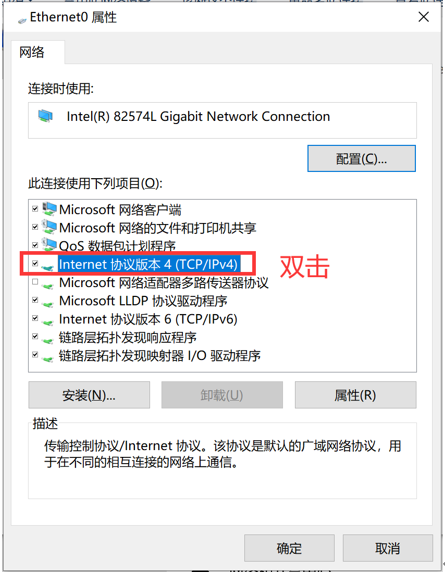Click the Internet 协议版本 4 protocol icon
The height and width of the screenshot is (573, 445).
click(x=47, y=265)
